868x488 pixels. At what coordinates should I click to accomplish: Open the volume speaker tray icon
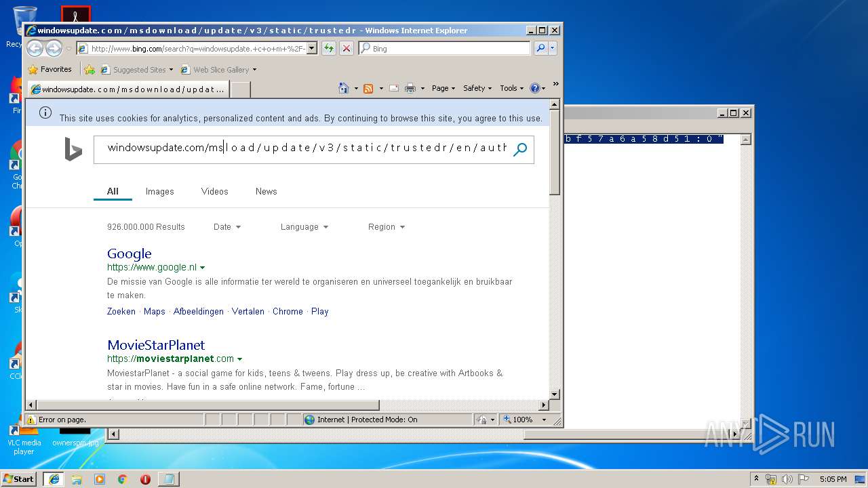pyautogui.click(x=787, y=479)
